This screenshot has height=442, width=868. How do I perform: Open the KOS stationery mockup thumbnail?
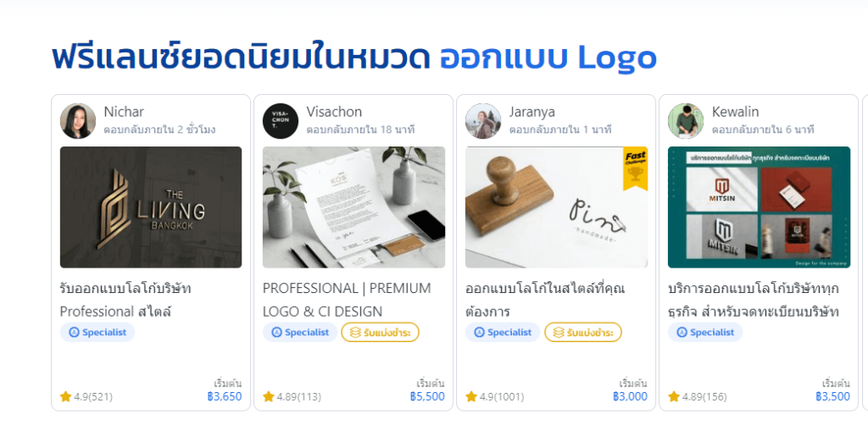pos(353,207)
